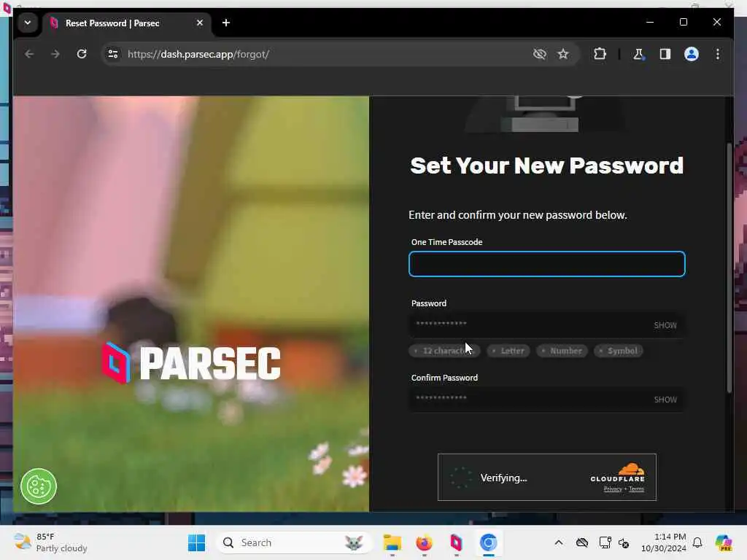Open File Explorer from the taskbar
The image size is (747, 560).
pos(392,542)
